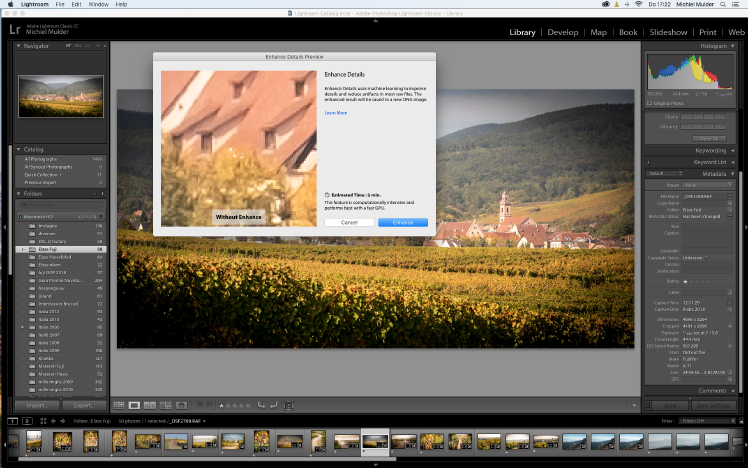Viewport: 748px width, 468px height.
Task: Set rating to one star
Action: coord(221,406)
